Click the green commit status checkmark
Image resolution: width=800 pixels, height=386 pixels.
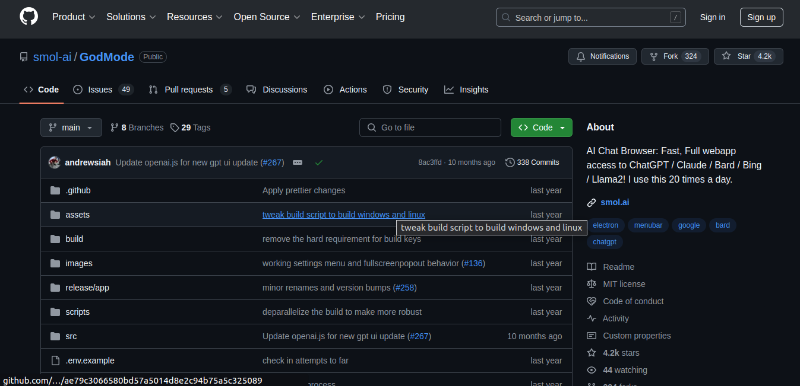coord(319,163)
